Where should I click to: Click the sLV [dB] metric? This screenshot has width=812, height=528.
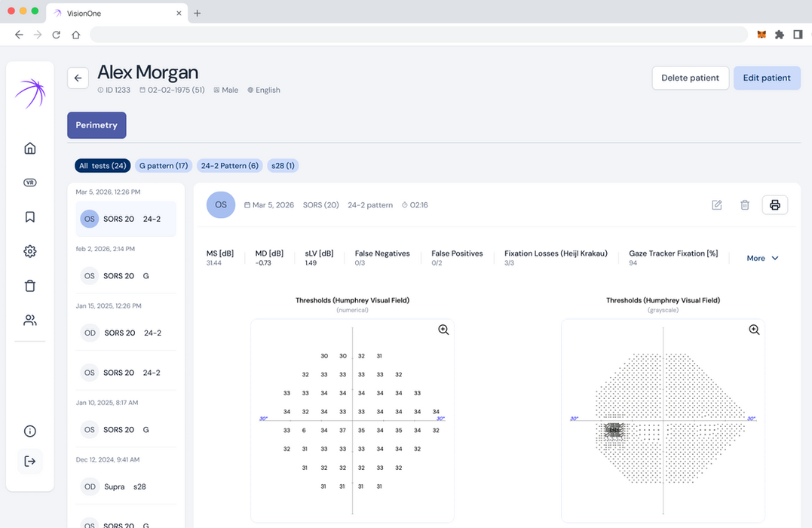tap(319, 257)
